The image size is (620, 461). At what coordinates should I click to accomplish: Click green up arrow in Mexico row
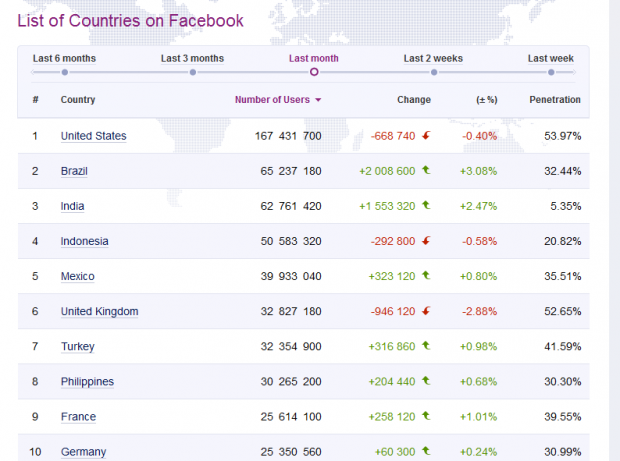426,276
